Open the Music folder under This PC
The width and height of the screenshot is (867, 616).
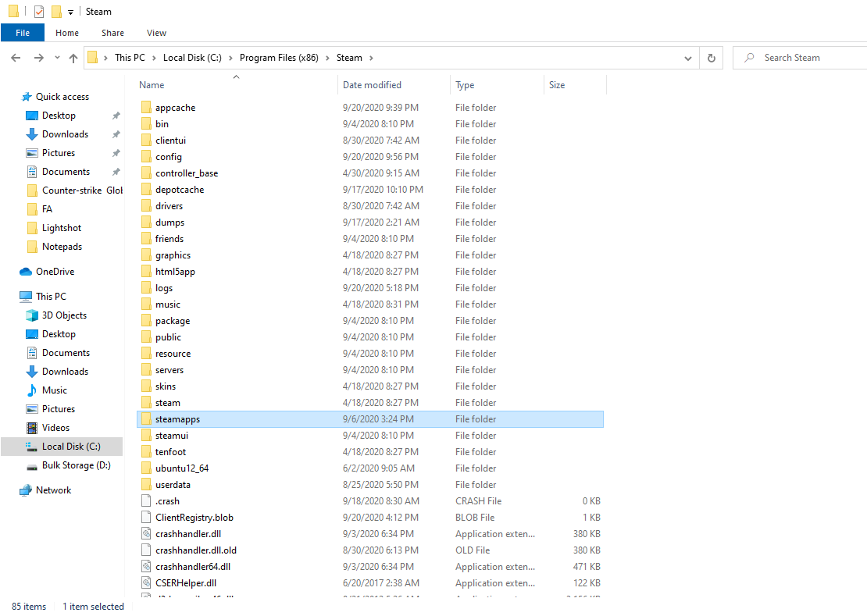coord(54,390)
